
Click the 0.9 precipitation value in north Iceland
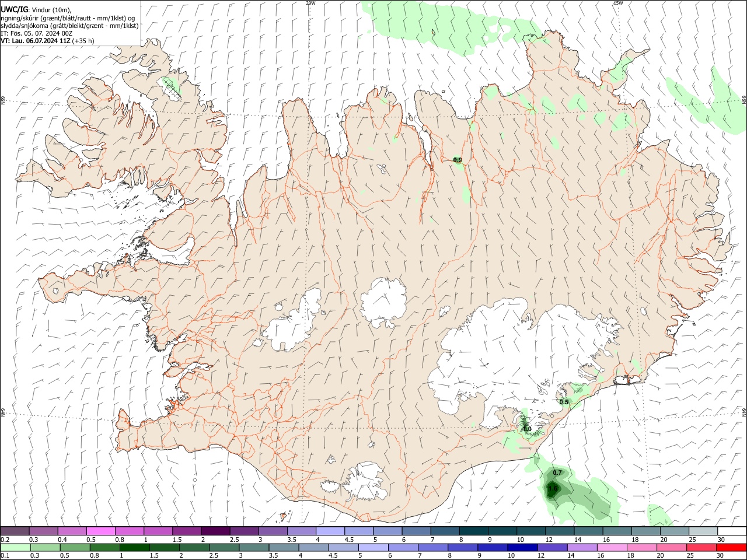458,160
